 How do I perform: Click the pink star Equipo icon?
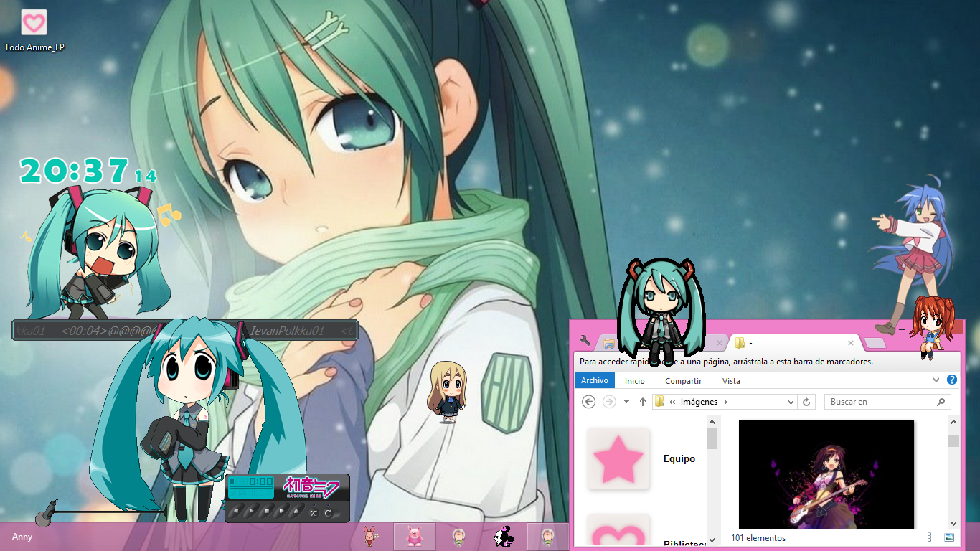click(618, 459)
